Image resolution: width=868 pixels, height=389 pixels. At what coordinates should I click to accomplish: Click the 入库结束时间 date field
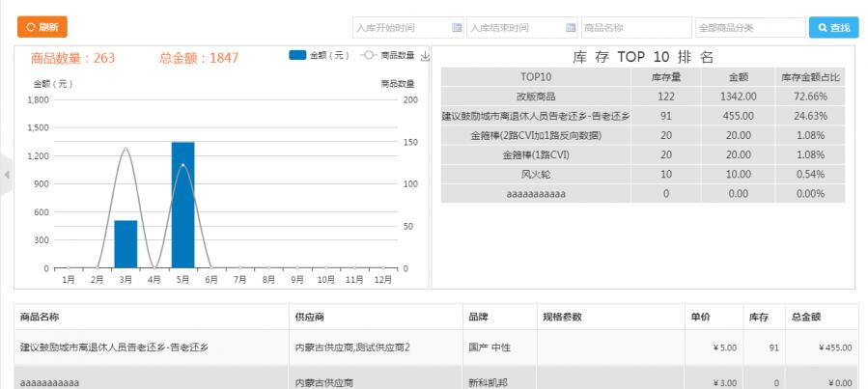point(515,28)
